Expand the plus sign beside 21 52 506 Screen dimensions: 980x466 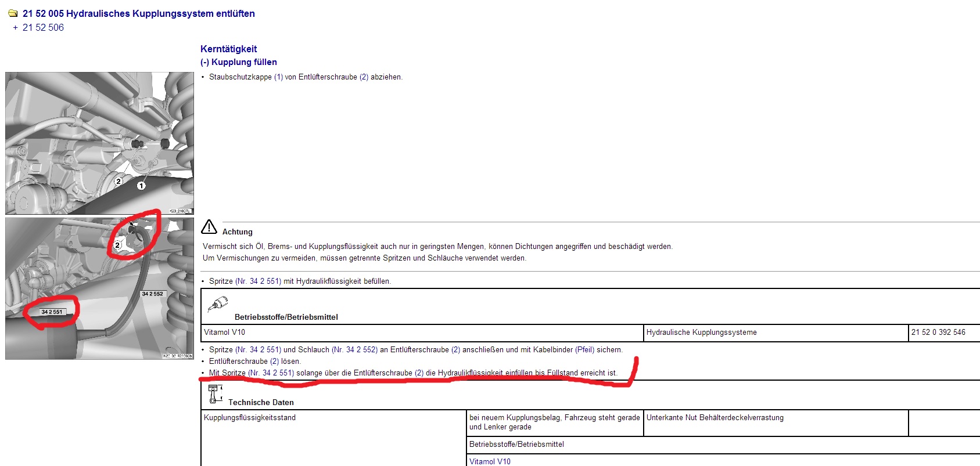[x=15, y=28]
